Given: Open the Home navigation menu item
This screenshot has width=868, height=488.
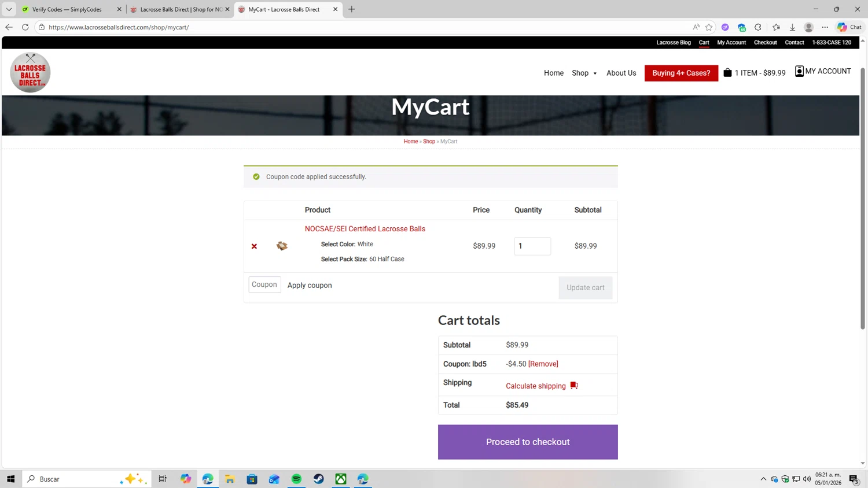Looking at the screenshot, I should point(554,73).
